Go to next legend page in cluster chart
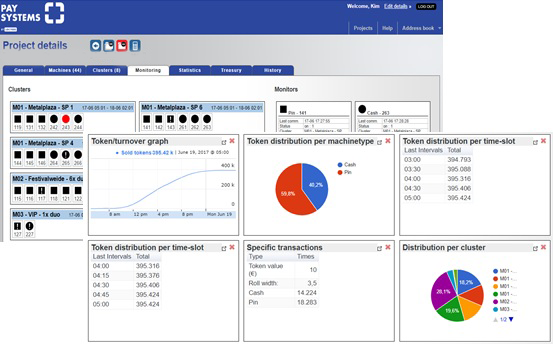This screenshot has height=362, width=553. pyautogui.click(x=511, y=319)
